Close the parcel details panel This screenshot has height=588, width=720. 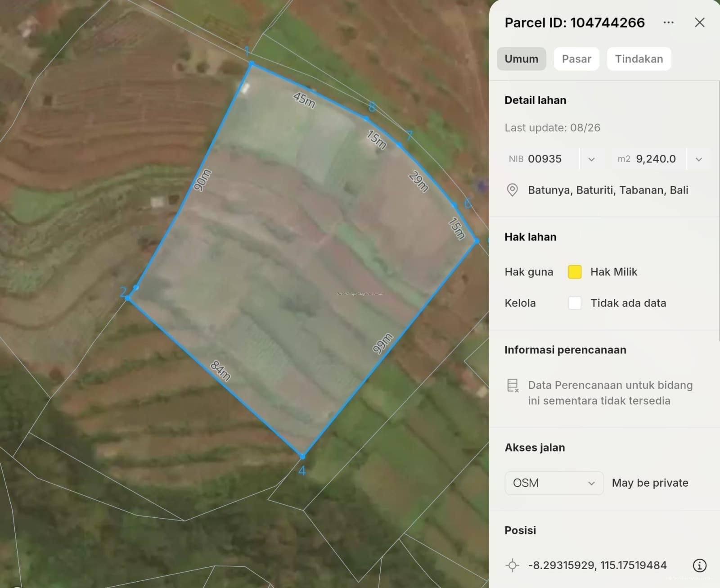[699, 23]
